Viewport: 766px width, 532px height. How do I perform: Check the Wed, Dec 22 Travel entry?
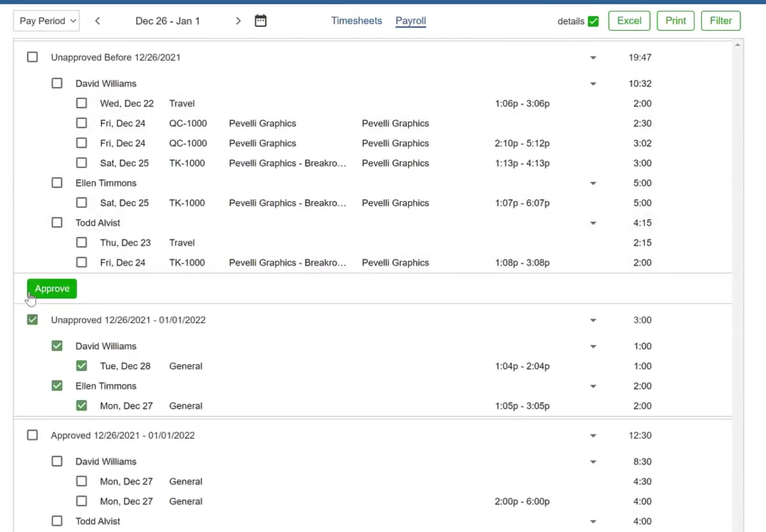pos(82,103)
